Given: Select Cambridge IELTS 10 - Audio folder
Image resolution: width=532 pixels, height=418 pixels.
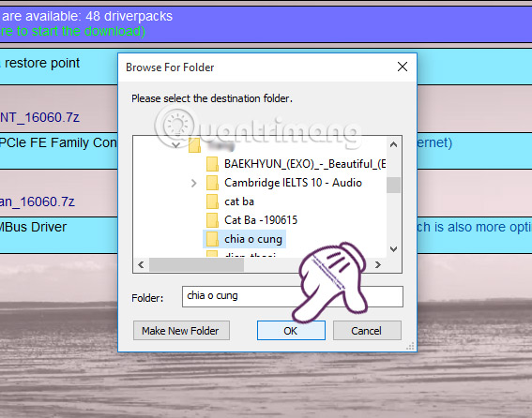Looking at the screenshot, I should tap(284, 183).
